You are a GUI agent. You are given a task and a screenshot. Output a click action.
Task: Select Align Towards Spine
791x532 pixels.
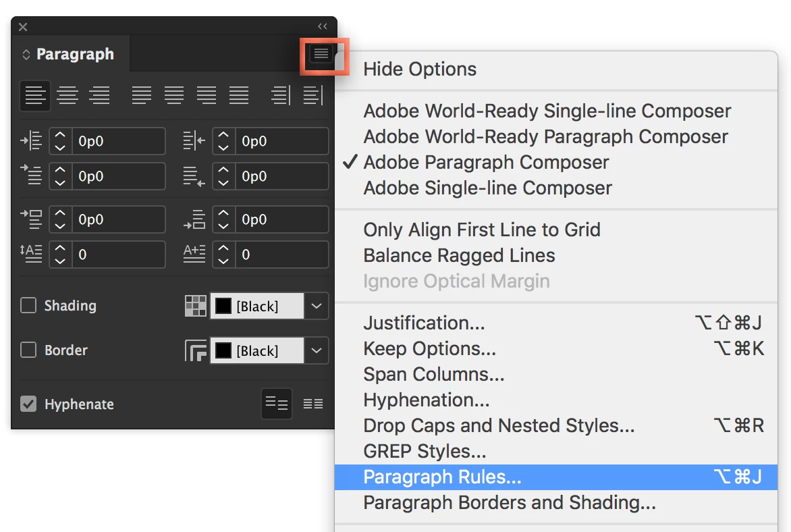281,95
